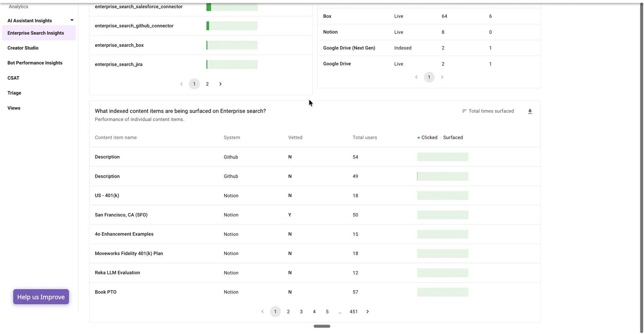Click the Content item name column header
The height and width of the screenshot is (334, 644).
point(116,137)
